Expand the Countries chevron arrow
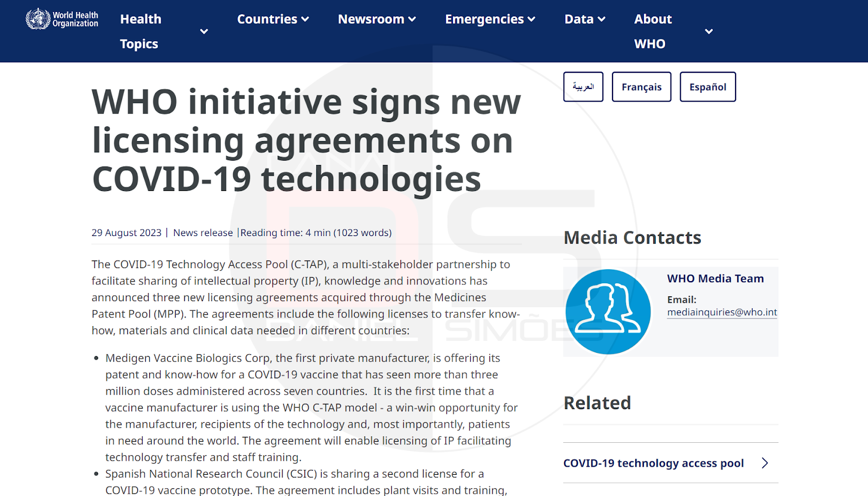Viewport: 868px width, 496px height. (305, 20)
